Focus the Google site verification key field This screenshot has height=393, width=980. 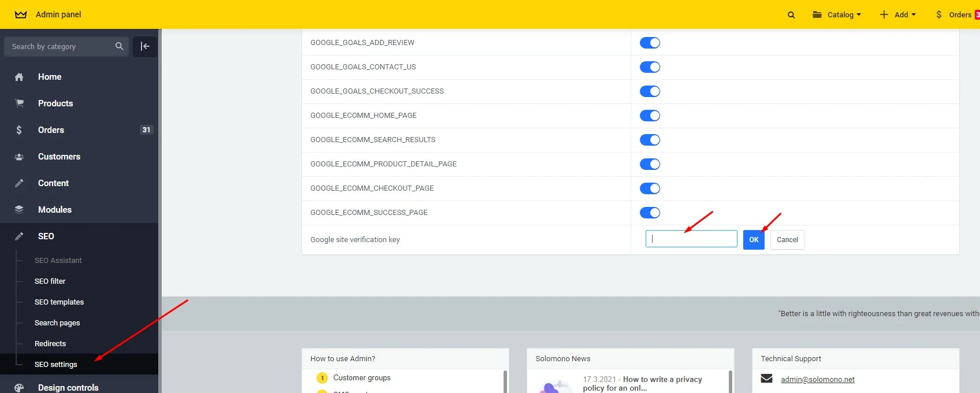click(x=691, y=239)
